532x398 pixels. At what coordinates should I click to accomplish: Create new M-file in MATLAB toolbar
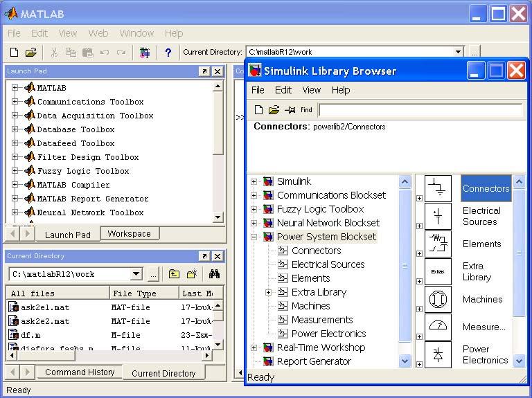pos(15,52)
